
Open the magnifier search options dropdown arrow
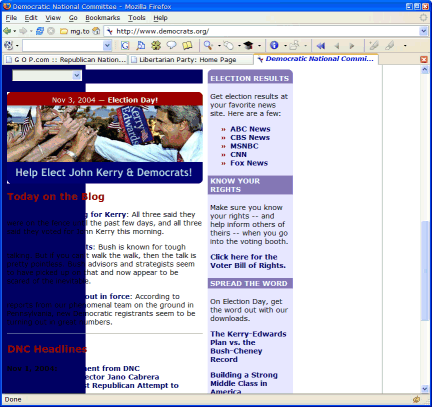point(219,46)
